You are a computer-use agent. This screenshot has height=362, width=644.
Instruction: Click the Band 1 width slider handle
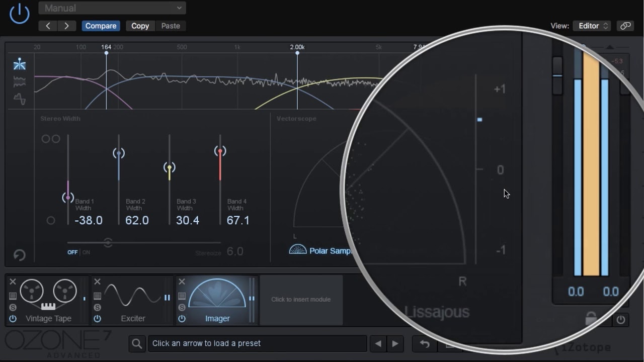pos(68,198)
